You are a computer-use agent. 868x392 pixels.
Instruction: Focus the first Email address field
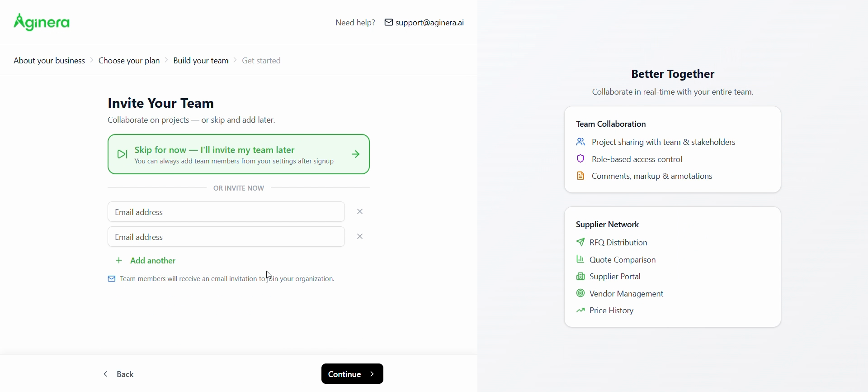click(x=226, y=212)
